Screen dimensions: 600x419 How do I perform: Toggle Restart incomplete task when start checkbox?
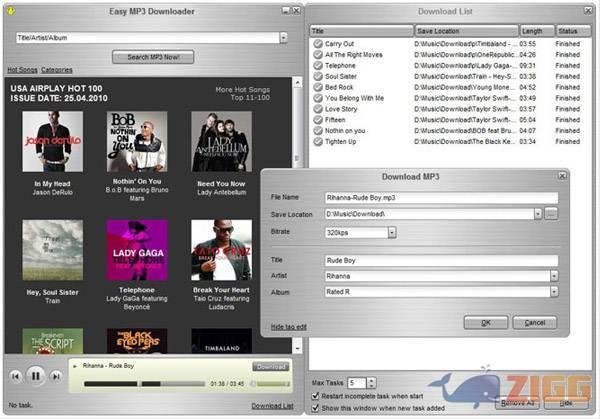click(316, 397)
